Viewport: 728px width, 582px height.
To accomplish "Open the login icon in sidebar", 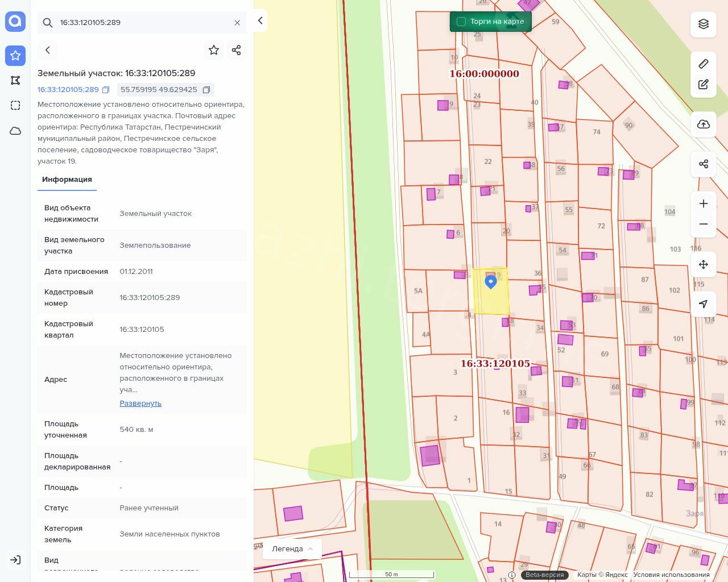I will (x=15, y=560).
